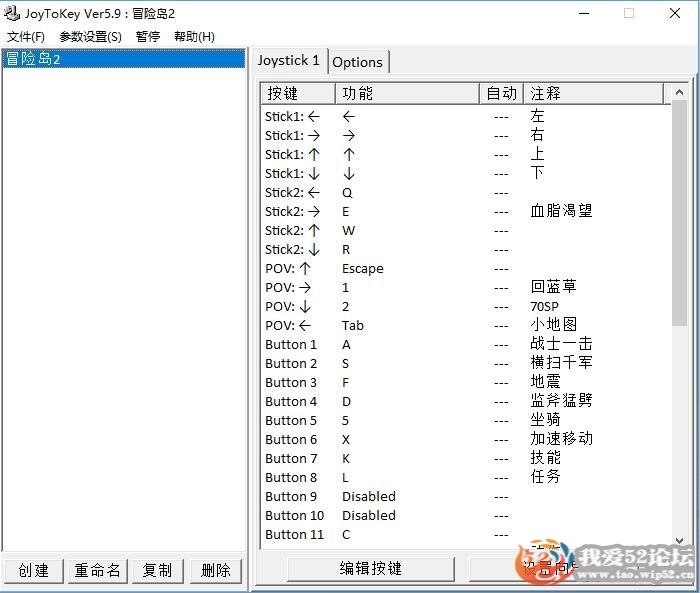This screenshot has height=593, width=700.
Task: Open the 文件(F) menu
Action: 26,37
